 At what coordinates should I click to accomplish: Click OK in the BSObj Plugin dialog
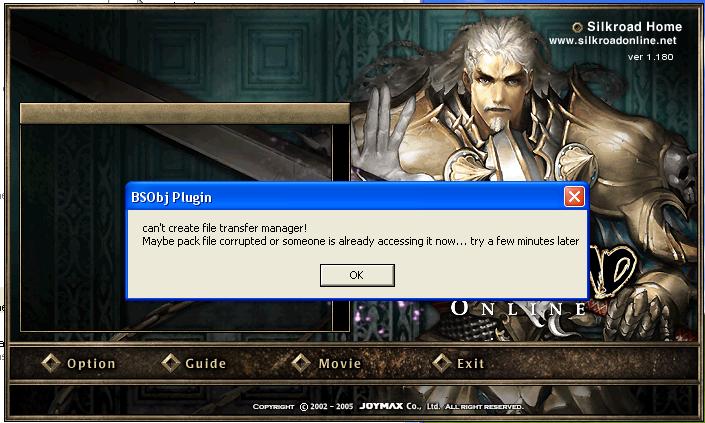(357, 275)
